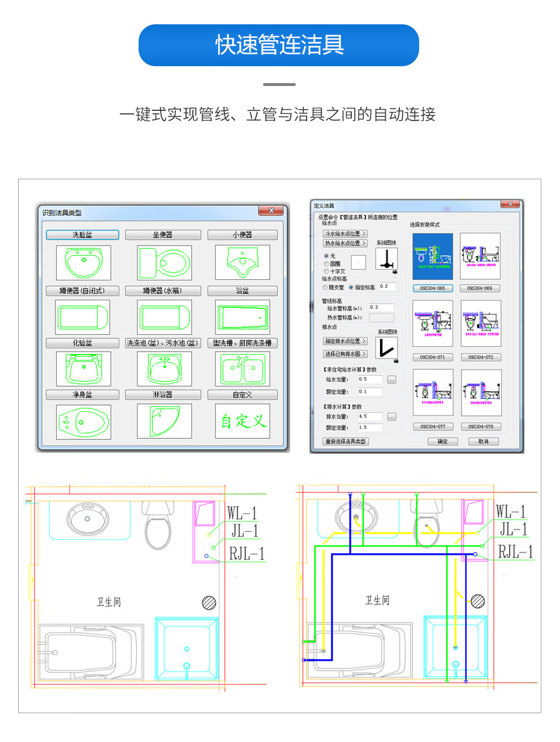Image resolution: width=560 pixels, height=742 pixels.
Task: Select the bidet (净身盆) fixture icon
Action: coord(83,421)
